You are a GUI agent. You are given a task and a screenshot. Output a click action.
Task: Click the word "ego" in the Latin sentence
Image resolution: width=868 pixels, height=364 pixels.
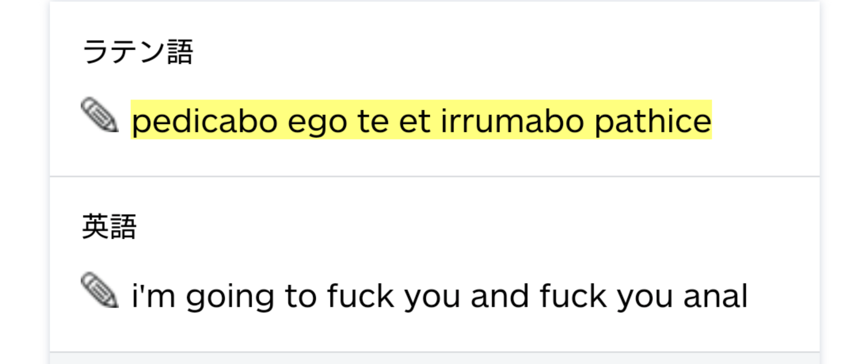tap(317, 122)
